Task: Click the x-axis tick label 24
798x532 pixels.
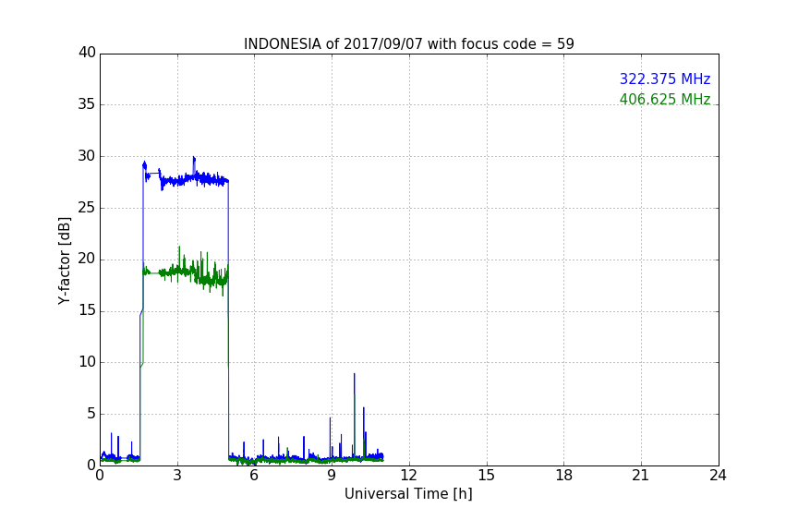Action: coord(718,476)
